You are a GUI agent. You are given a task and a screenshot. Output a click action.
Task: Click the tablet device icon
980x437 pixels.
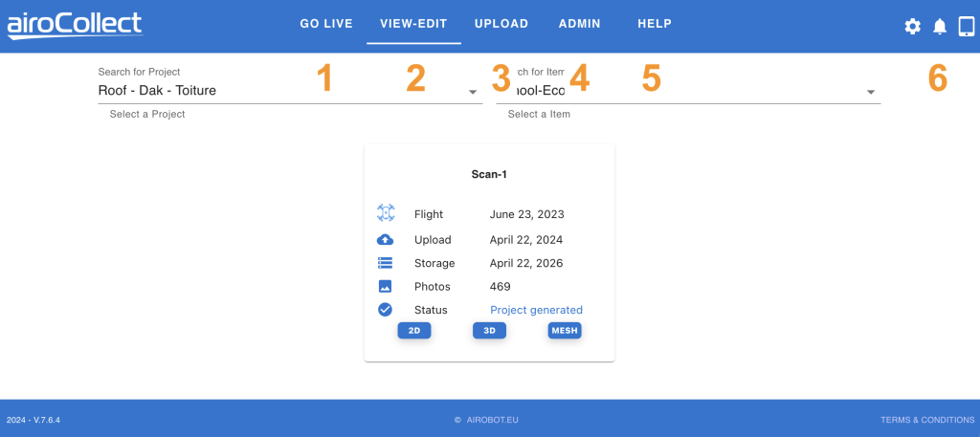(967, 27)
